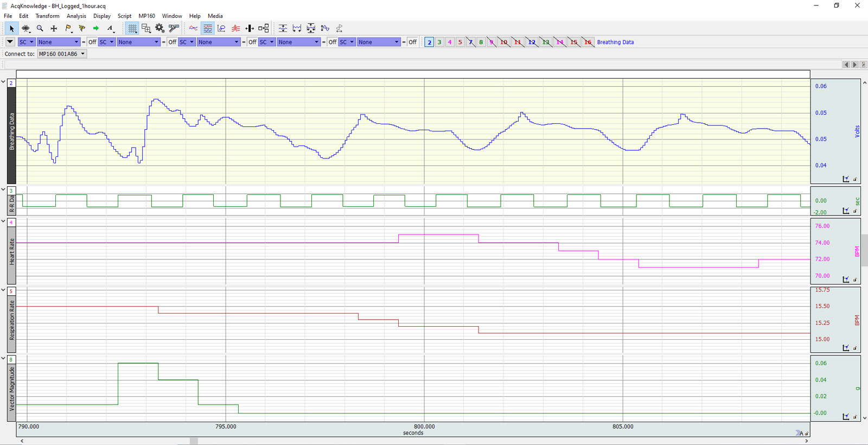Screen dimensions: 868x445
Task: Hide channel 3 using its channel button
Action: (439, 42)
